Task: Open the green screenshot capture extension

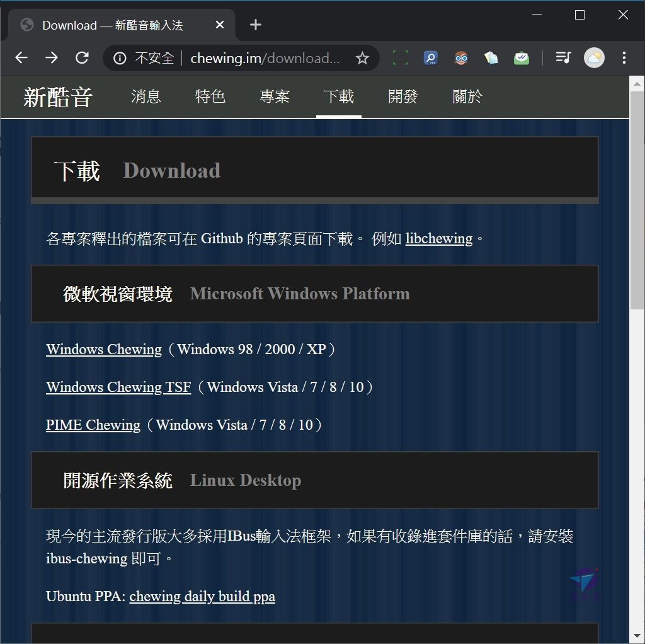Action: 400,58
